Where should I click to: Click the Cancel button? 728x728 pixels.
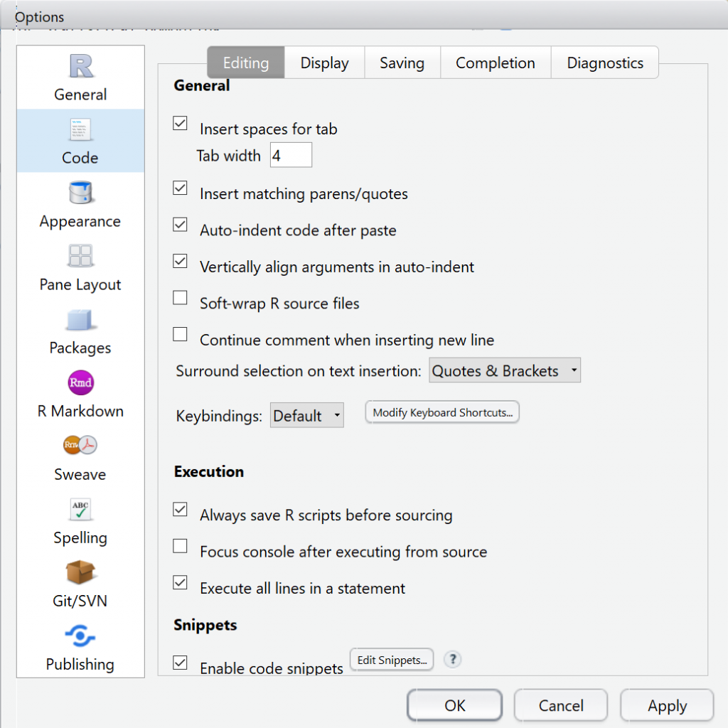[561, 705]
